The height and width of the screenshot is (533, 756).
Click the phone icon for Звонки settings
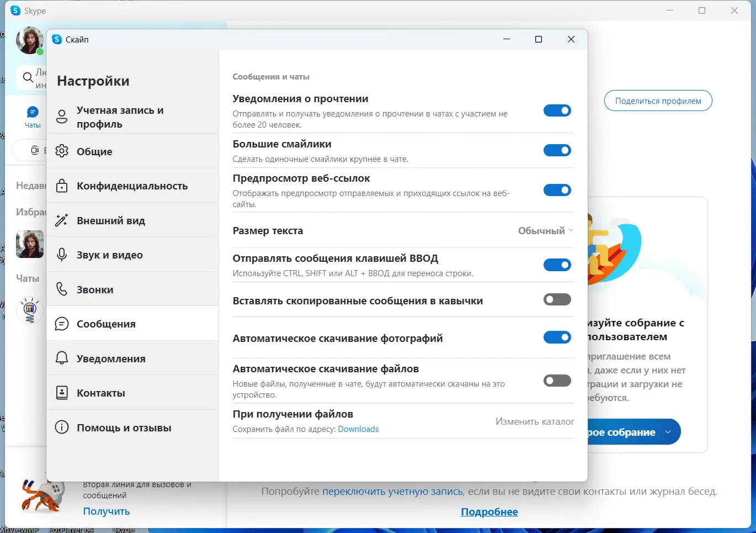click(62, 289)
